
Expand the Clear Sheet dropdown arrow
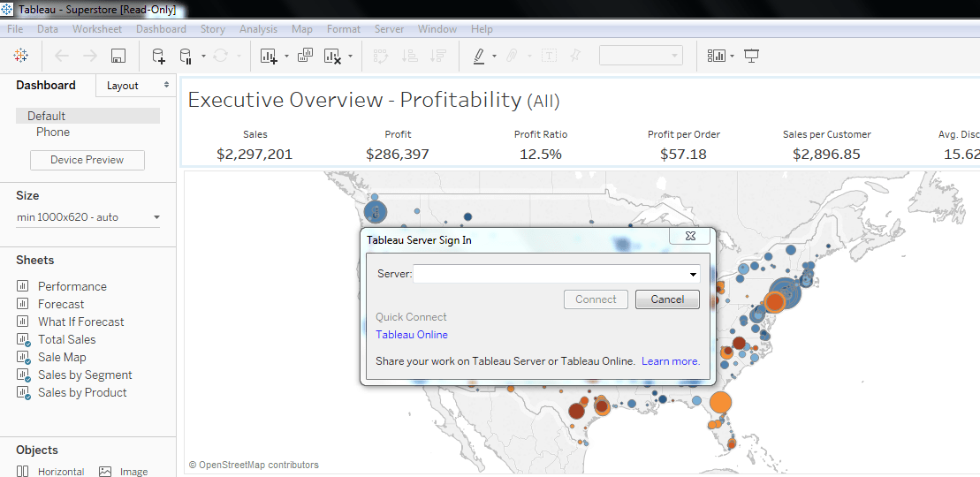click(350, 57)
